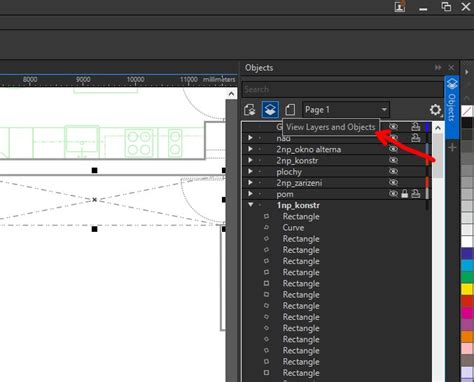Viewport: 474px width, 382px height.
Task: Click the Search field in Objects docker
Action: [342, 89]
